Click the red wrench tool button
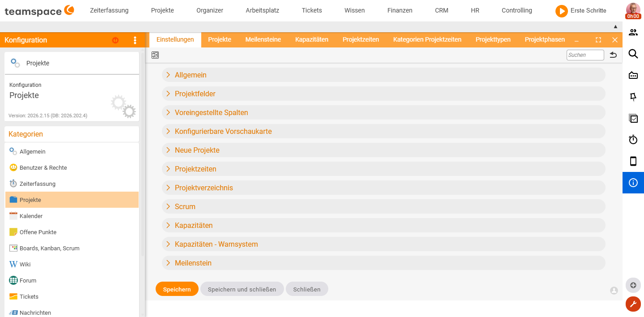This screenshot has width=644, height=317. pos(633,304)
